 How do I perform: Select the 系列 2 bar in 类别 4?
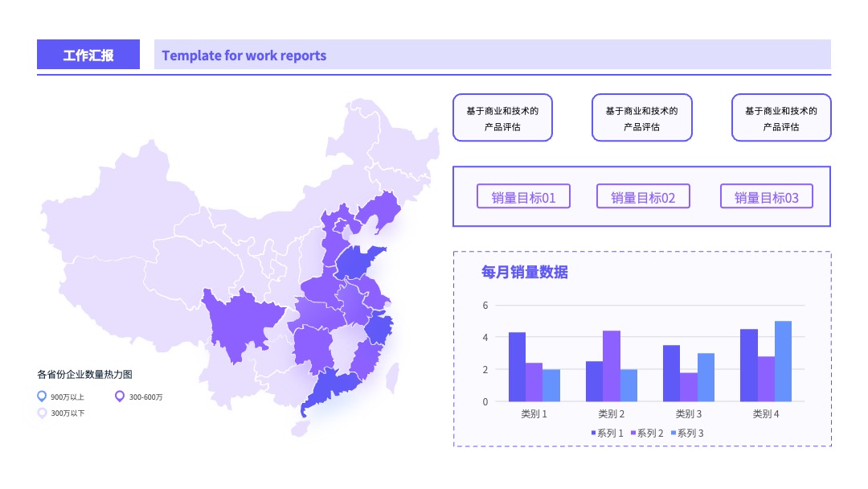pos(766,379)
